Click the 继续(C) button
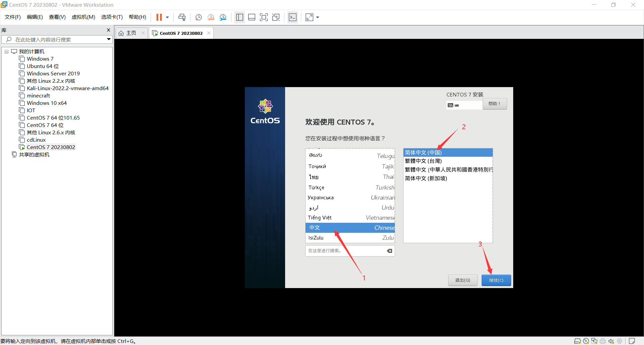Viewport: 644px width, 345px height. [x=496, y=280]
